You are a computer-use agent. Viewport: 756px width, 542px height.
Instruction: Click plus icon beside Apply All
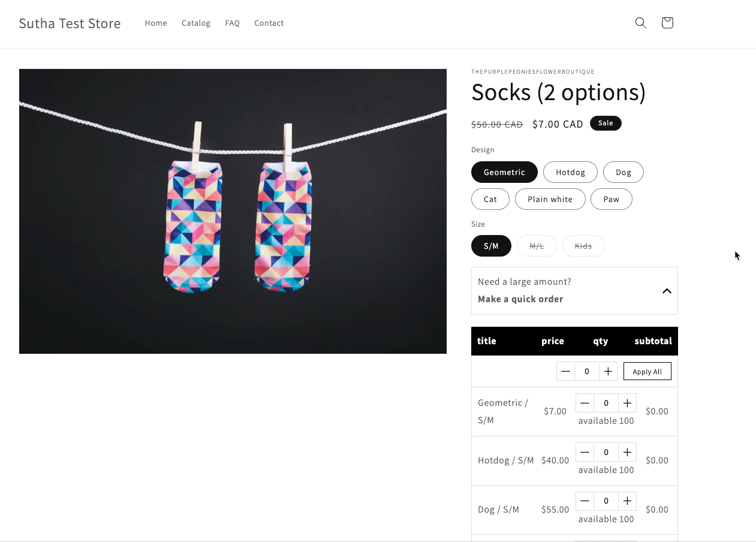[x=608, y=371]
